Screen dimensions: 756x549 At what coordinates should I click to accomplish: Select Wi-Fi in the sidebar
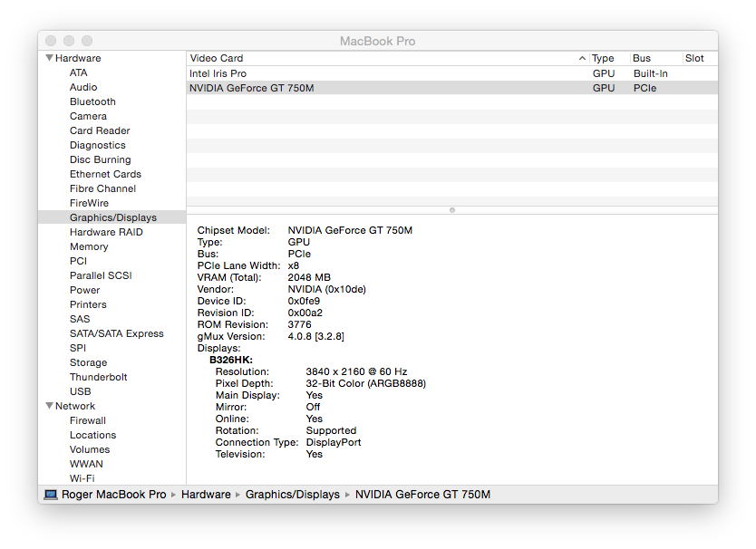pyautogui.click(x=82, y=478)
